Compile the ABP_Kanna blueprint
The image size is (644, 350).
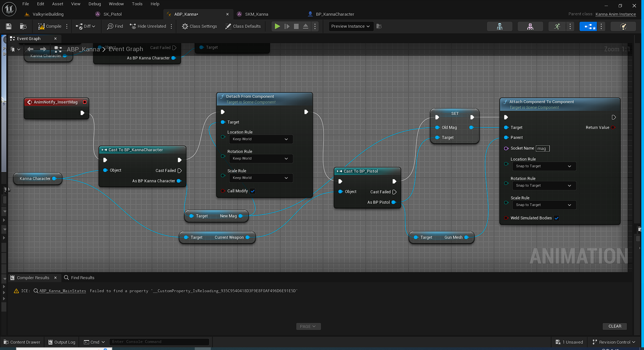pos(50,26)
